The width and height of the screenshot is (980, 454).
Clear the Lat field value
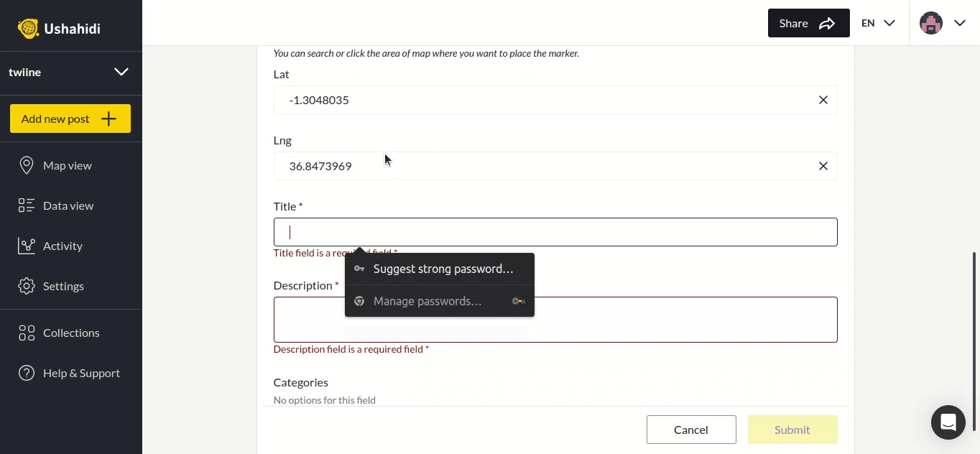823,100
